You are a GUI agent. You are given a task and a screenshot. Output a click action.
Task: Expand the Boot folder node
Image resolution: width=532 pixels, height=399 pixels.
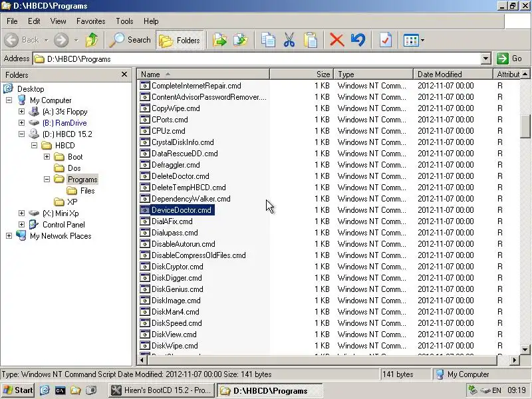(47, 156)
